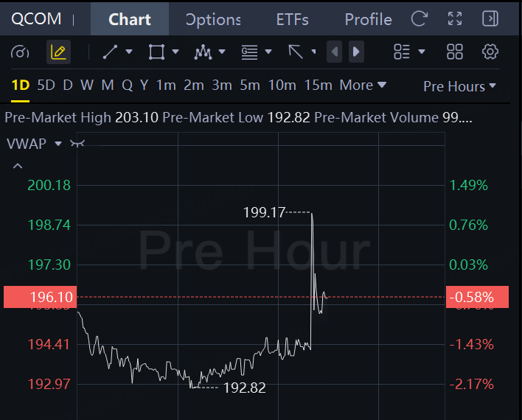Open the wave pattern drawing tool
Screen dimensions: 522x420
point(203,52)
